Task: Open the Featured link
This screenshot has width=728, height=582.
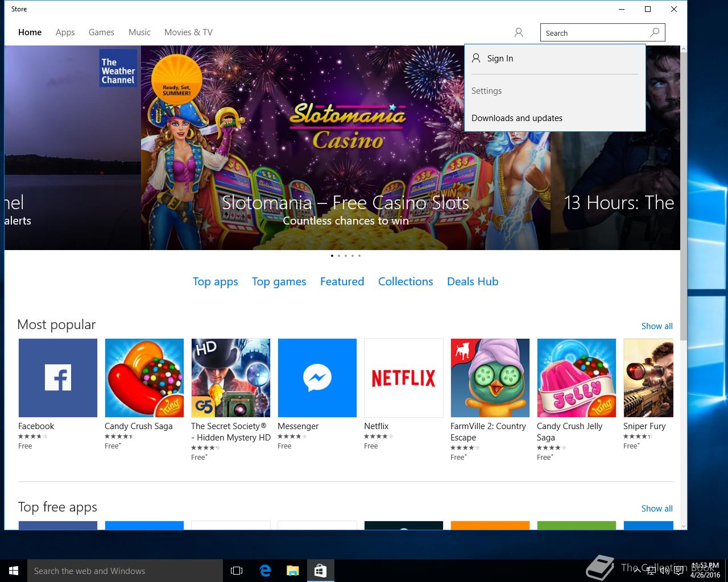Action: [x=342, y=281]
